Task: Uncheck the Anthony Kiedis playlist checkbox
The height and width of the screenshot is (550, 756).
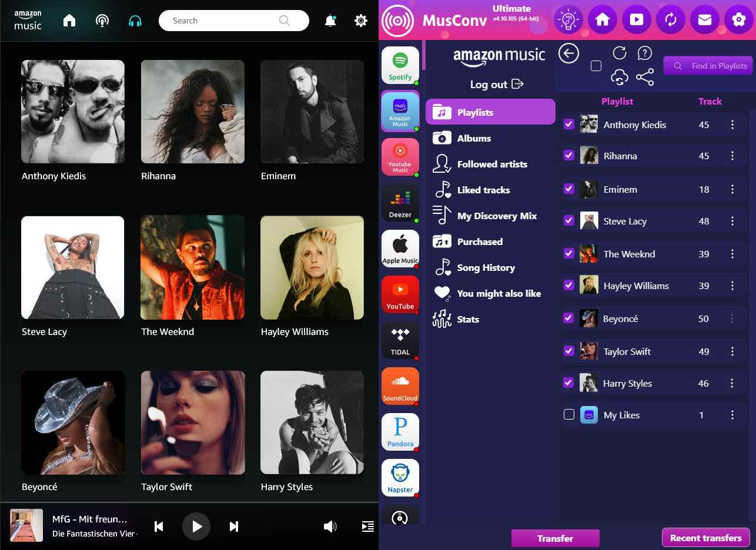Action: pos(568,124)
